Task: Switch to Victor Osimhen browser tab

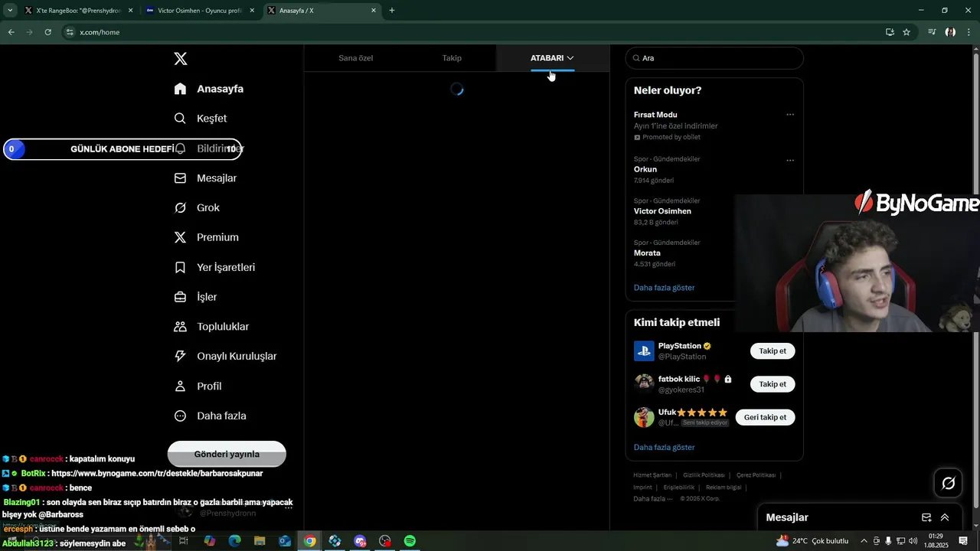Action: point(201,11)
